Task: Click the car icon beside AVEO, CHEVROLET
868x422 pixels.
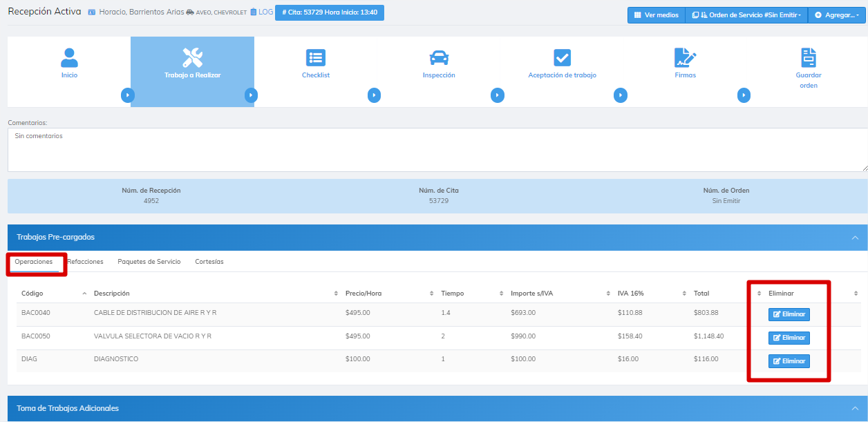Action: (190, 12)
